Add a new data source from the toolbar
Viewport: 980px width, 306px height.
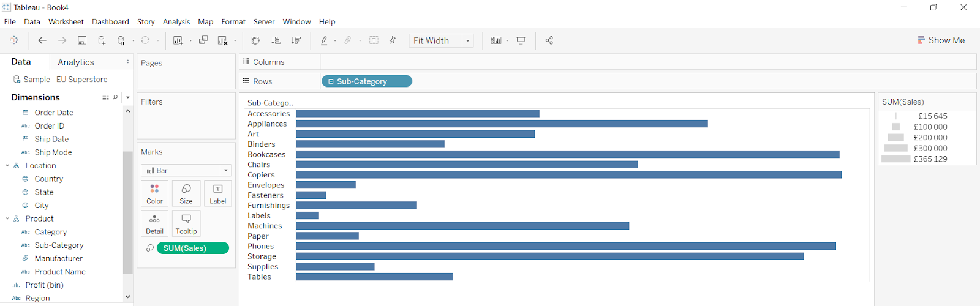tap(102, 40)
